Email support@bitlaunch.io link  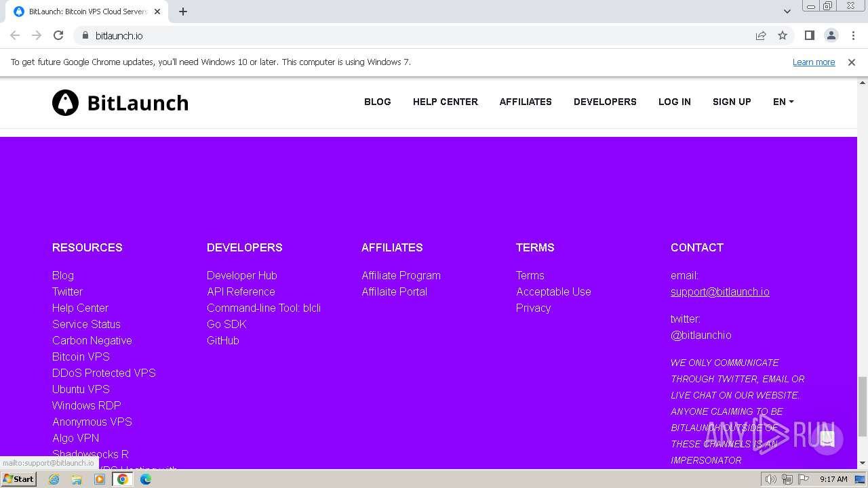720,291
